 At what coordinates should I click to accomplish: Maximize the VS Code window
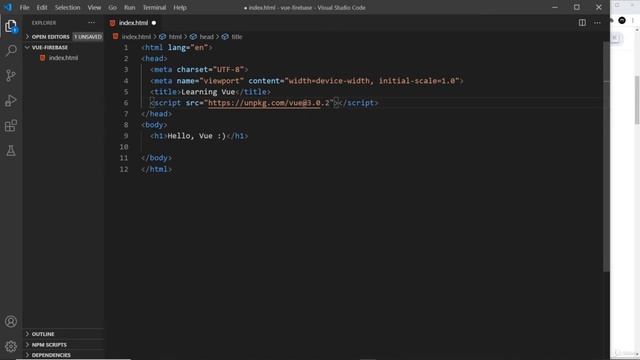(577, 7)
